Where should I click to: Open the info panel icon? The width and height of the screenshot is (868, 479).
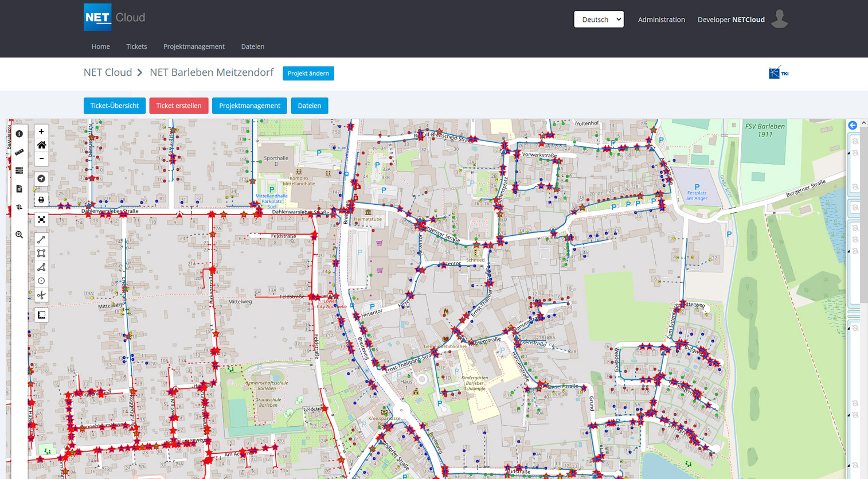pyautogui.click(x=19, y=134)
